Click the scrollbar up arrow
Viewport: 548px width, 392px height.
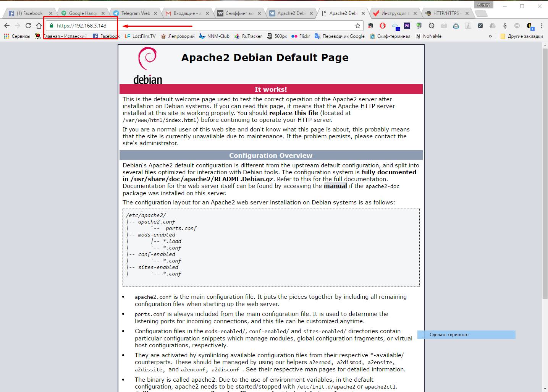[x=545, y=45]
